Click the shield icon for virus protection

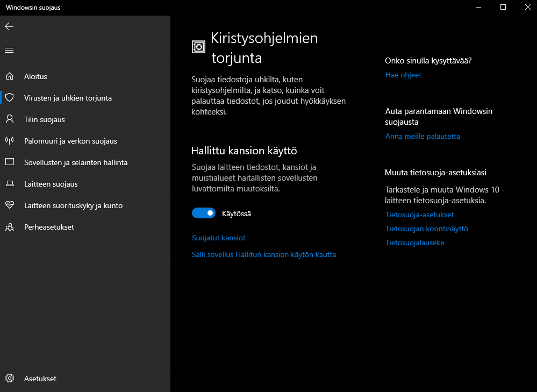[10, 98]
